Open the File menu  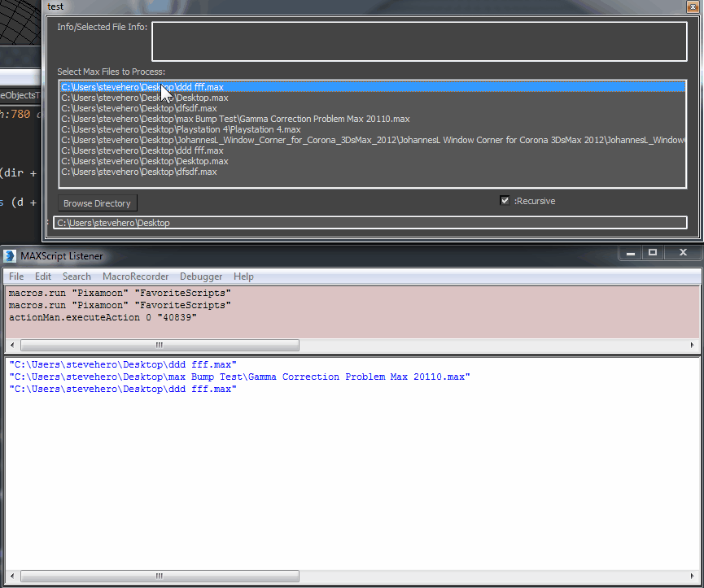(x=16, y=277)
